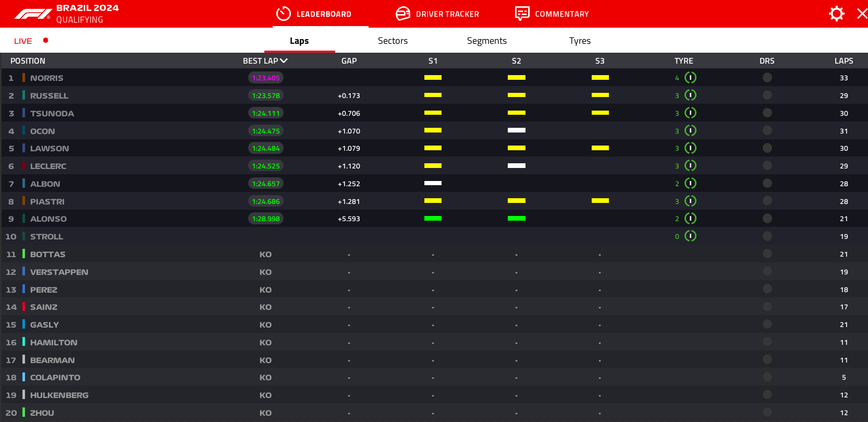Click the GAP column header
This screenshot has width=868, height=422.
coord(349,61)
